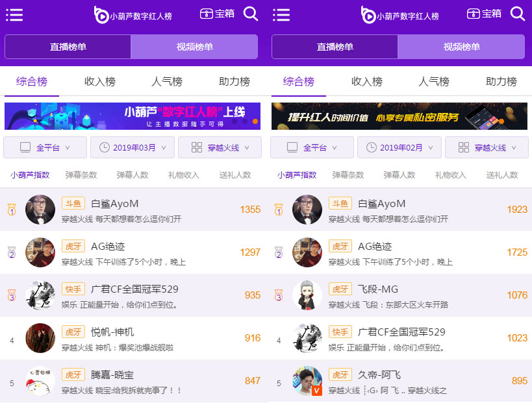Sort by 弹幕条数 in right panel

(348, 175)
